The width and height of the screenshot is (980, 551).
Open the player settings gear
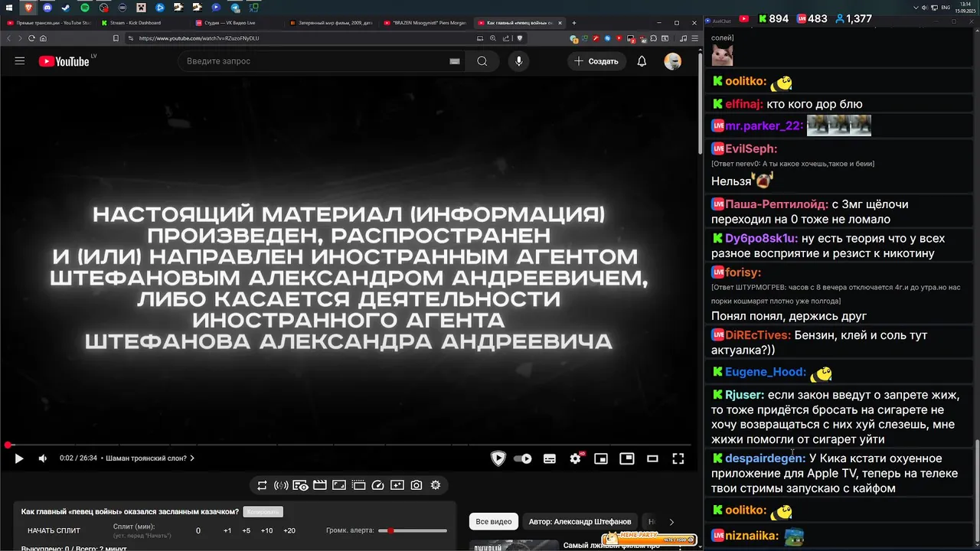575,458
